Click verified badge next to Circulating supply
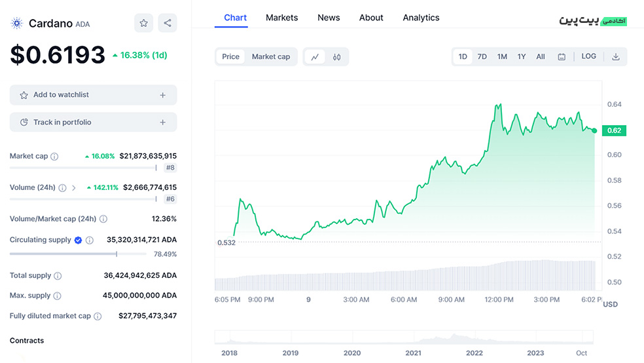 78,240
